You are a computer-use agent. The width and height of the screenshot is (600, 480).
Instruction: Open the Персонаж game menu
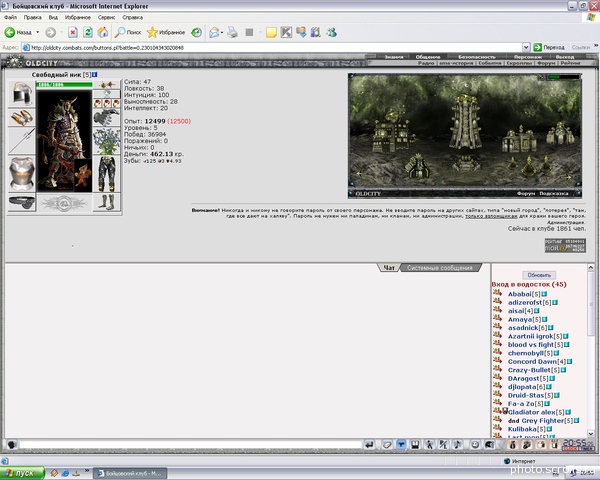(x=528, y=57)
